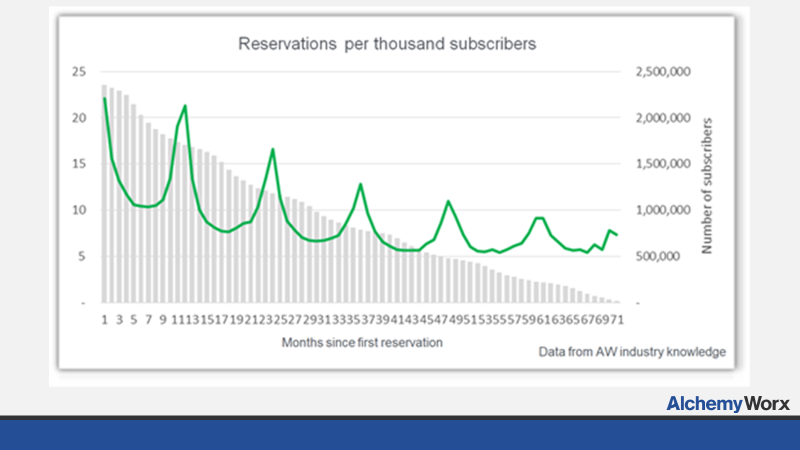Screen dimensions: 800x450
Task: Select the green line peak near month 24
Action: point(273,149)
